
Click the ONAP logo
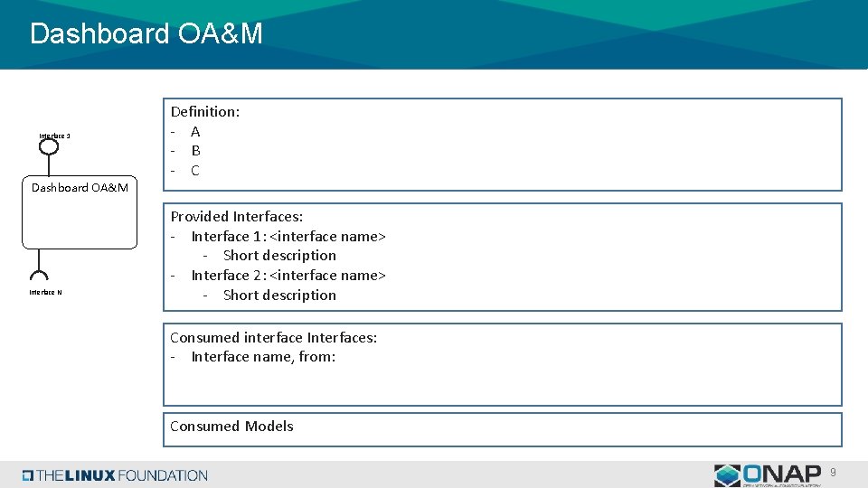(767, 475)
